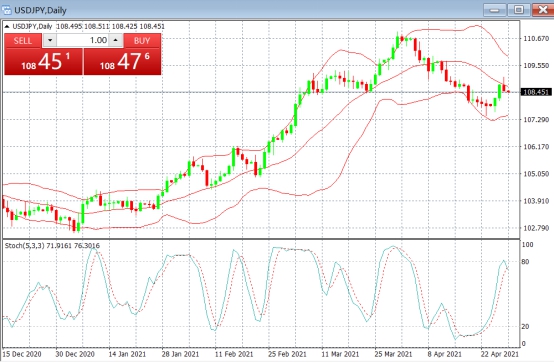Click the 30 Dec 2020 date label
This screenshot has height=363, width=554.
(75, 354)
